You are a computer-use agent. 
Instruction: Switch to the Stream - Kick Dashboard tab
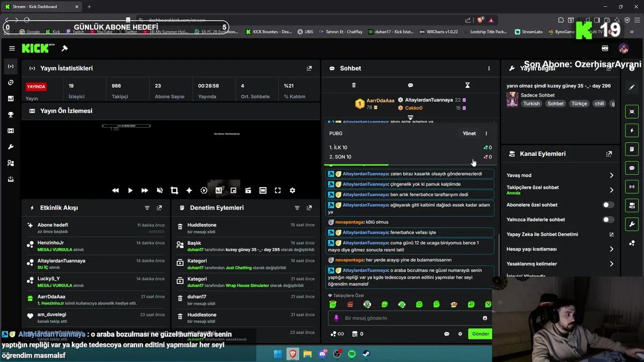tap(41, 7)
